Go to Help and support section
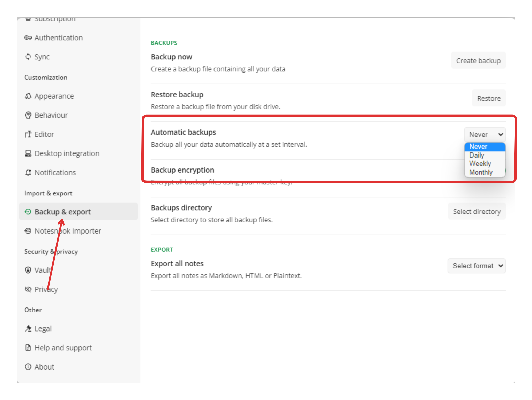 (63, 348)
